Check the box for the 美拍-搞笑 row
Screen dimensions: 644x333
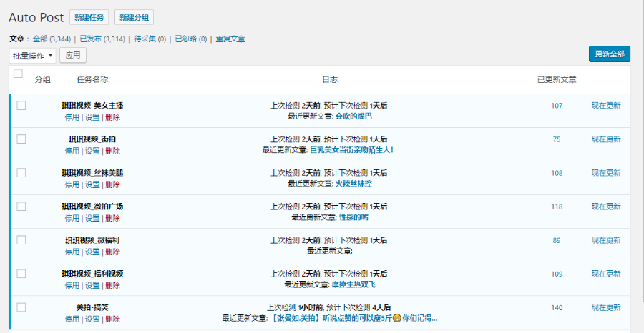click(21, 307)
